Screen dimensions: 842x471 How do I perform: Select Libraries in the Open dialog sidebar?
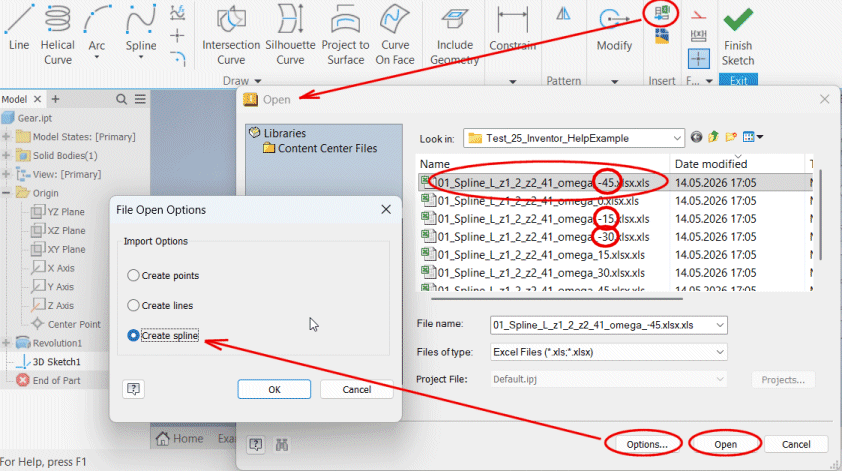click(285, 133)
